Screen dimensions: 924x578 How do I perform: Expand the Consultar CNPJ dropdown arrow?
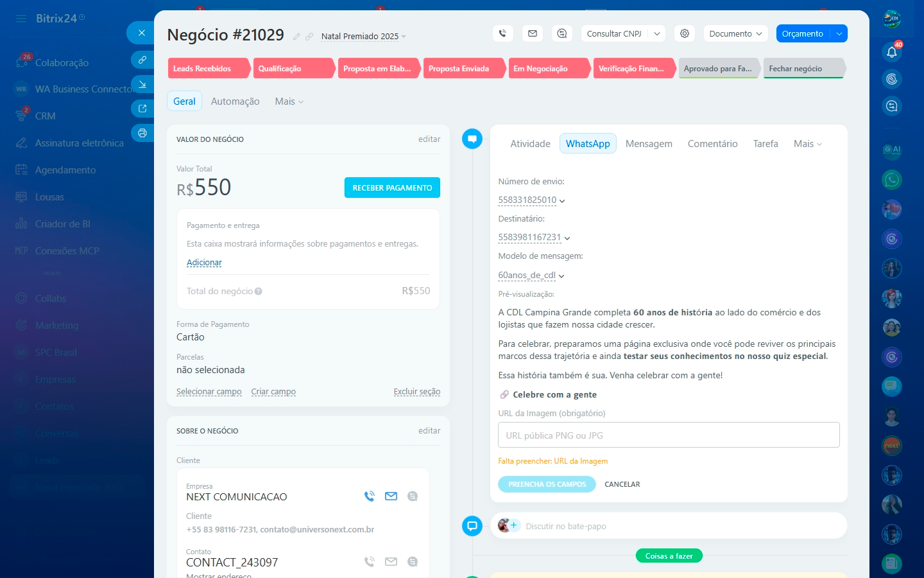(x=657, y=33)
